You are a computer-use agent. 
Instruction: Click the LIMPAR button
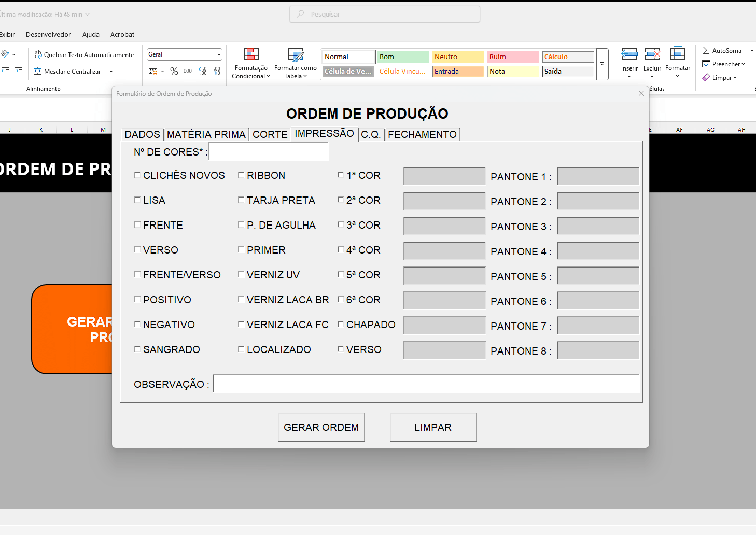433,427
